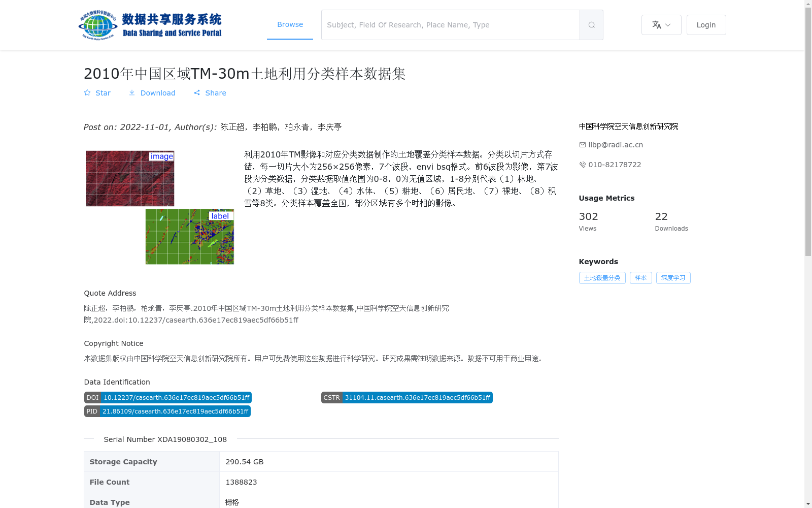Image resolution: width=812 pixels, height=508 pixels.
Task: Click Serial Number XDA19080302_108
Action: click(x=165, y=439)
